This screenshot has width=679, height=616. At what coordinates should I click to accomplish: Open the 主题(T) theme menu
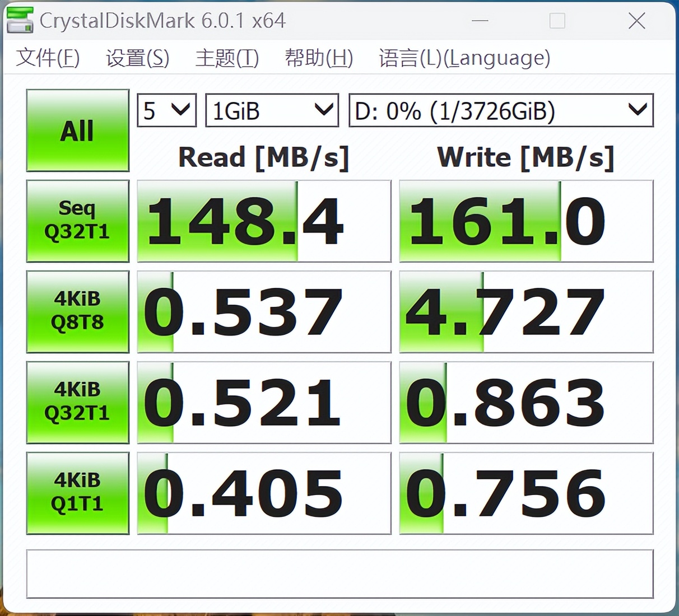click(x=227, y=58)
